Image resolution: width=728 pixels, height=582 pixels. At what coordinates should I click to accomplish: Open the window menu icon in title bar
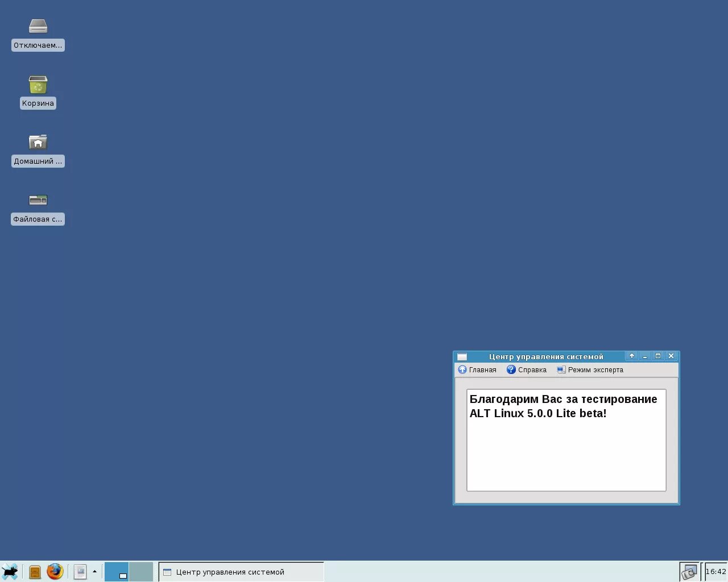[462, 357]
